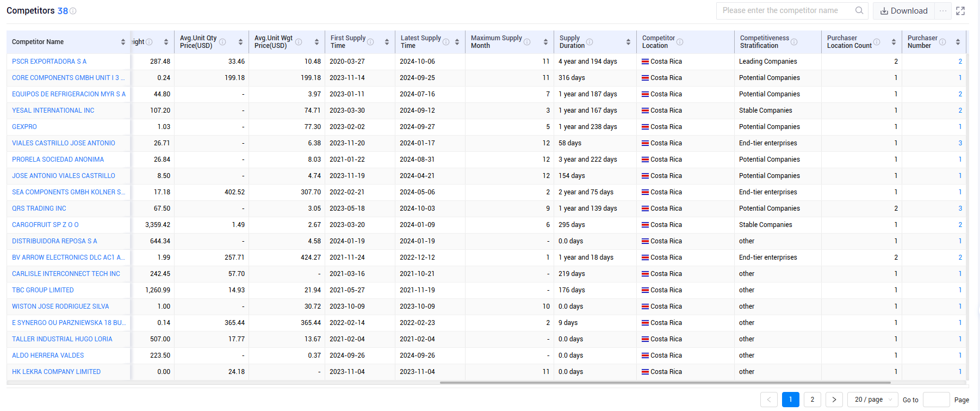
Task: Sort by Avg.Unit Wgt Price
Action: [x=317, y=42]
